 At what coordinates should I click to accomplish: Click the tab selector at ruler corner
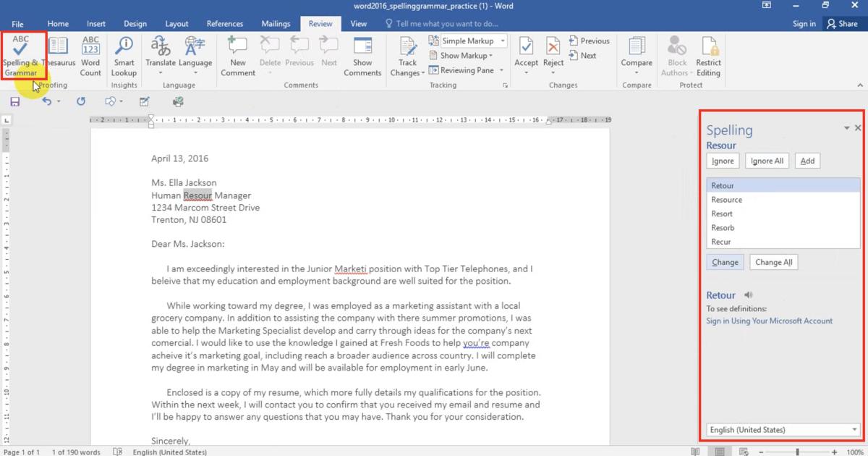(7, 120)
